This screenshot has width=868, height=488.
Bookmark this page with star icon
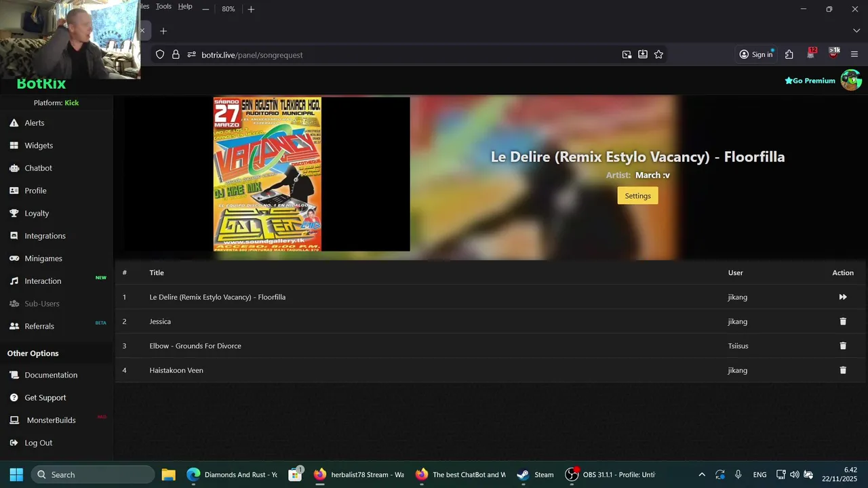pyautogui.click(x=658, y=54)
